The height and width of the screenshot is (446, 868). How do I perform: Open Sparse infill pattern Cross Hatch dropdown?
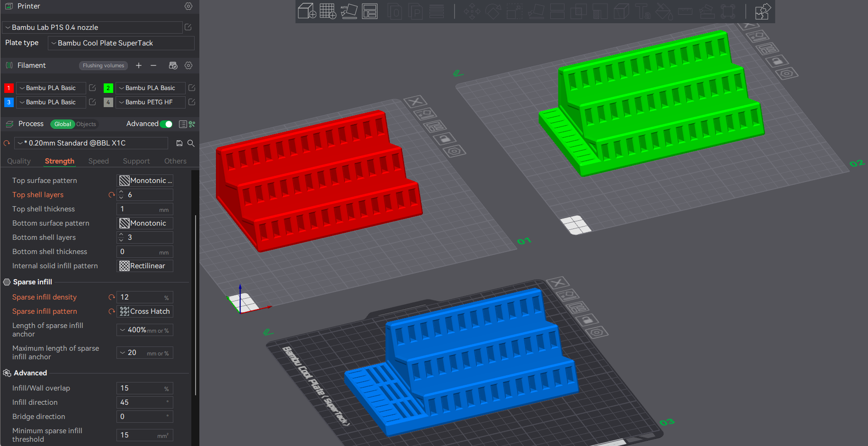tap(145, 311)
